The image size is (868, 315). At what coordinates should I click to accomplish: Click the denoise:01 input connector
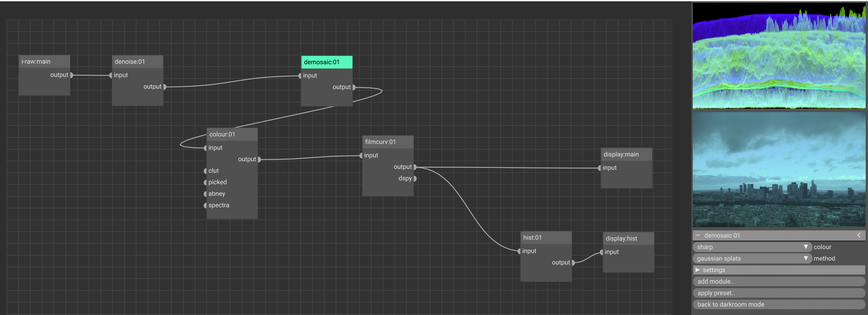(x=111, y=75)
